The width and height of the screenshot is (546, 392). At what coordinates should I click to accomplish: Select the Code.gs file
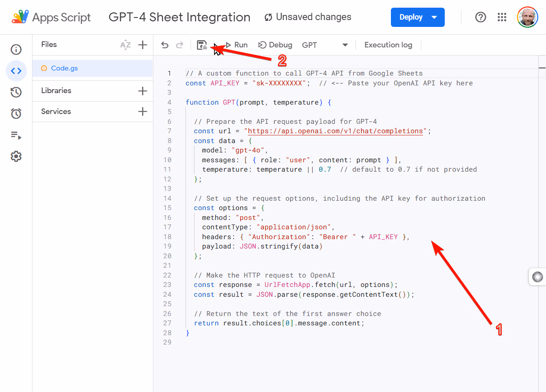[92, 68]
